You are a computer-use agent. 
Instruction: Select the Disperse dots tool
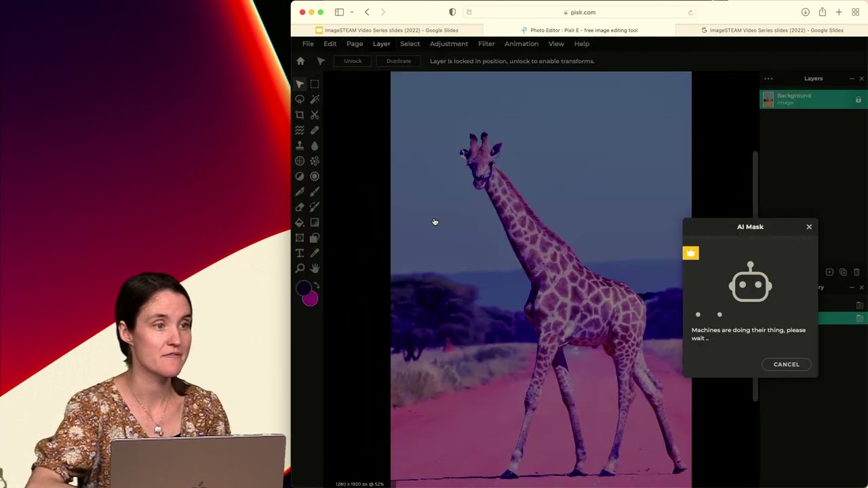coord(315,161)
